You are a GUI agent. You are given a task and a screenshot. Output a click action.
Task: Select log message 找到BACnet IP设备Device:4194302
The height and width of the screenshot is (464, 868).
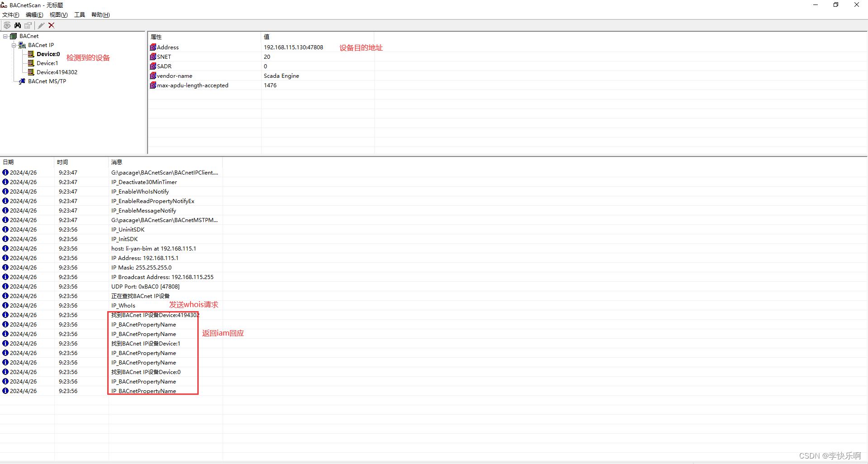(155, 315)
